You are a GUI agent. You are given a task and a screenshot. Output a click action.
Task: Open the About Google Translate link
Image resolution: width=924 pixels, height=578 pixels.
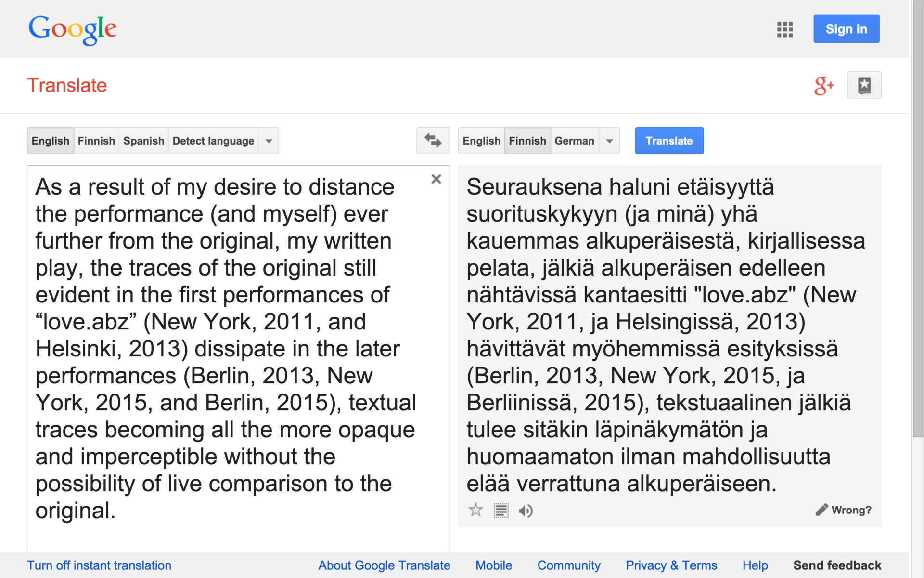tap(384, 565)
